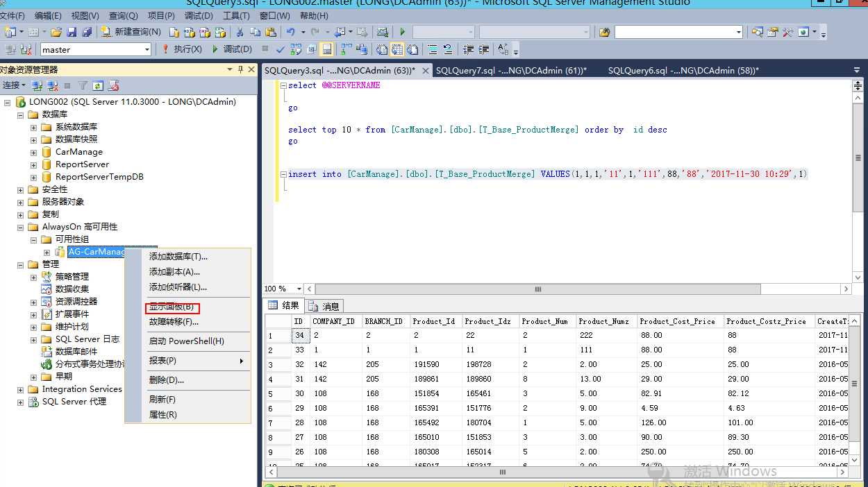The width and height of the screenshot is (868, 487).
Task: Click the Properties window icon in top-right toolbar
Action: [772, 32]
